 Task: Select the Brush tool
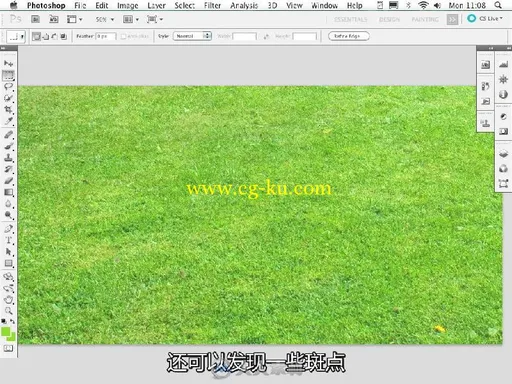[x=8, y=146]
